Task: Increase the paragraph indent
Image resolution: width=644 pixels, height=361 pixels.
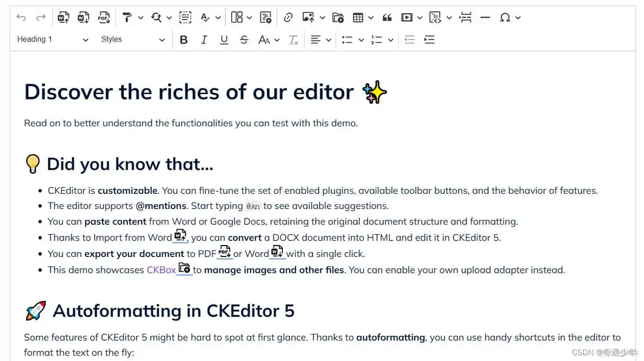Action: coord(429,39)
